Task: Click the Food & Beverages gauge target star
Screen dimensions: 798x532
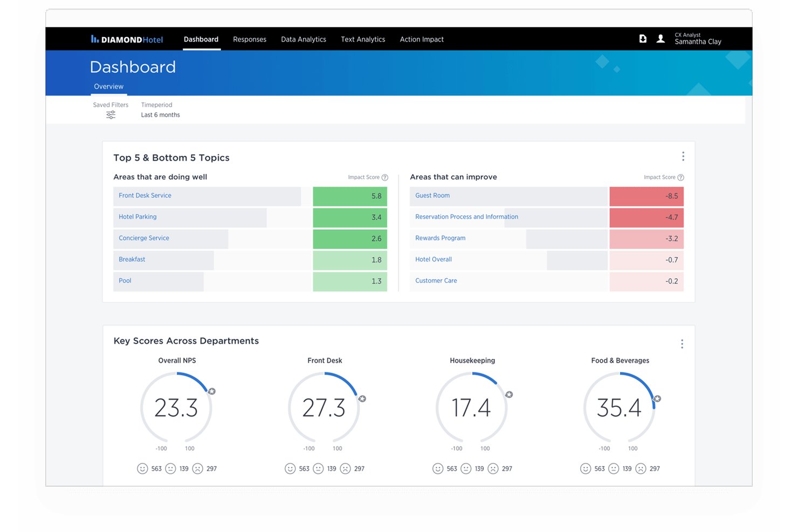Action: pos(657,399)
